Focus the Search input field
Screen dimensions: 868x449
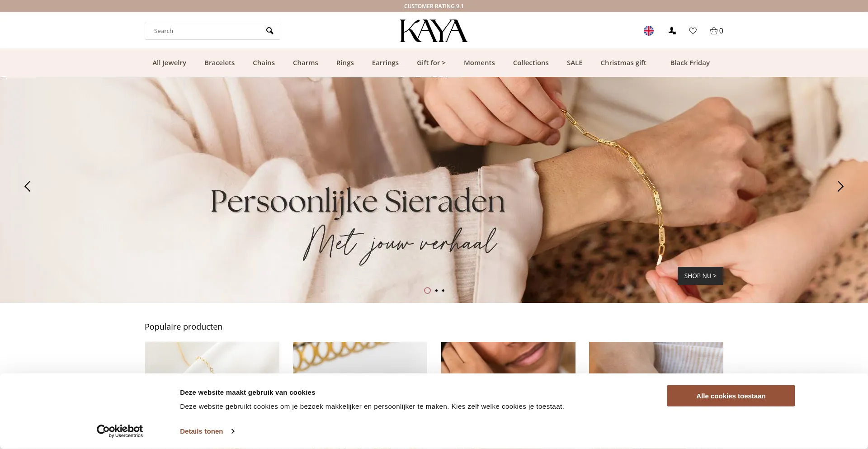pos(206,31)
